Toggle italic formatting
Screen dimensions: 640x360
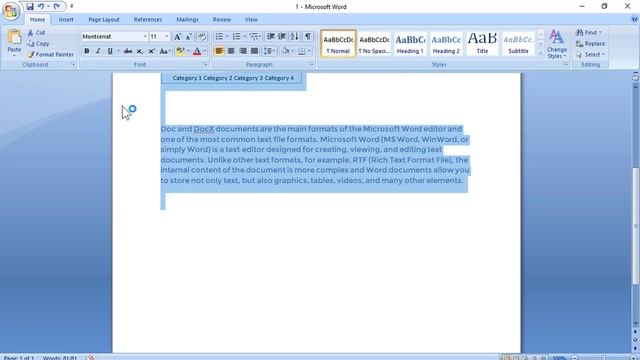click(98, 51)
